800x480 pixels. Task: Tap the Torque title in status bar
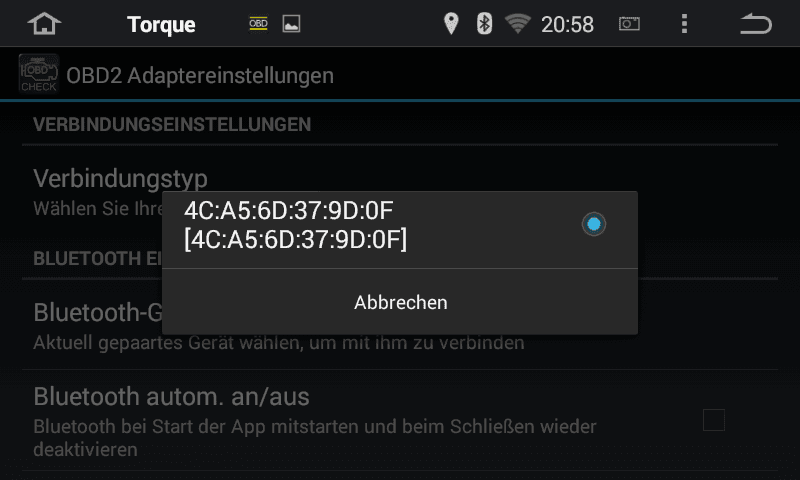(x=161, y=24)
